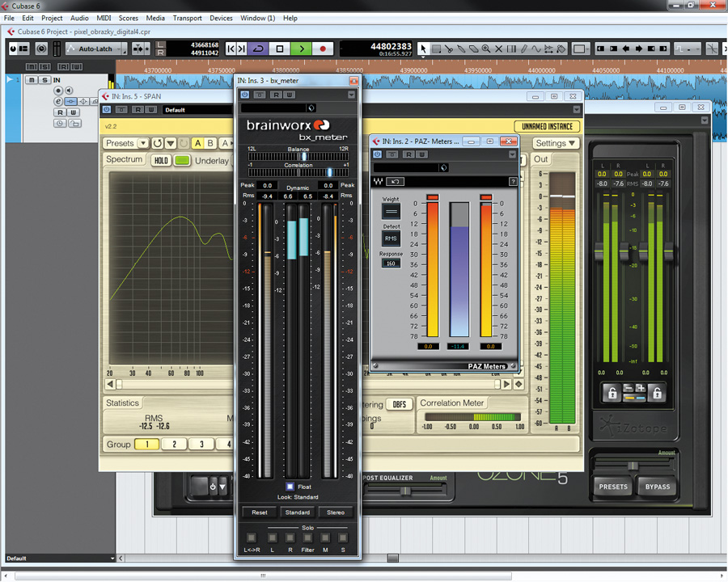
Task: Open the MIDI menu
Action: point(104,18)
